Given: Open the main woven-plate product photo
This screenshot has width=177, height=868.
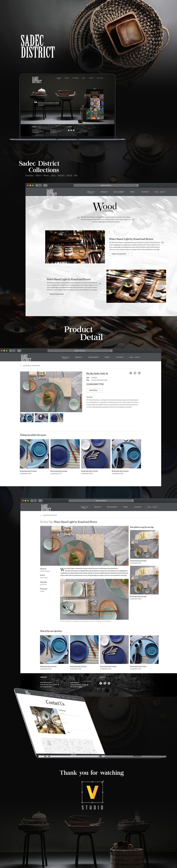Looking at the screenshot, I should point(51,392).
